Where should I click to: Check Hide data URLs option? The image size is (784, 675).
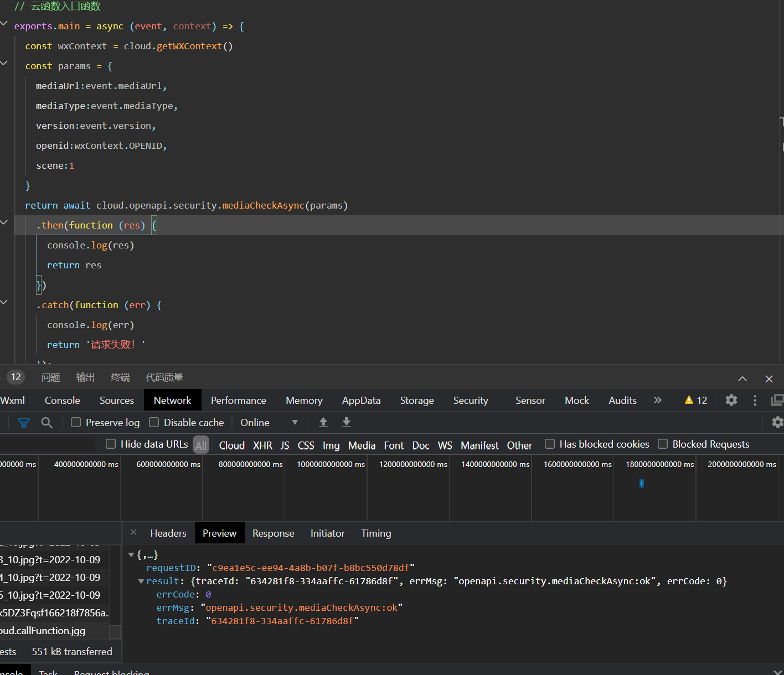click(111, 444)
